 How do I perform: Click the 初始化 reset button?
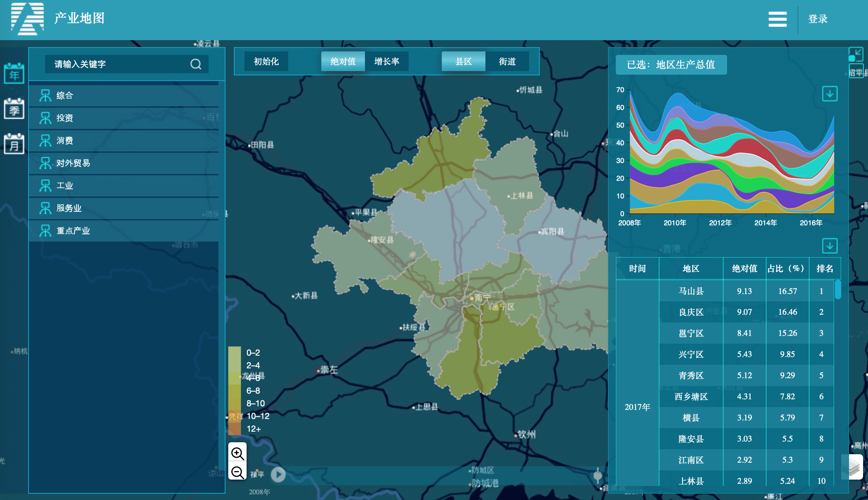click(266, 62)
